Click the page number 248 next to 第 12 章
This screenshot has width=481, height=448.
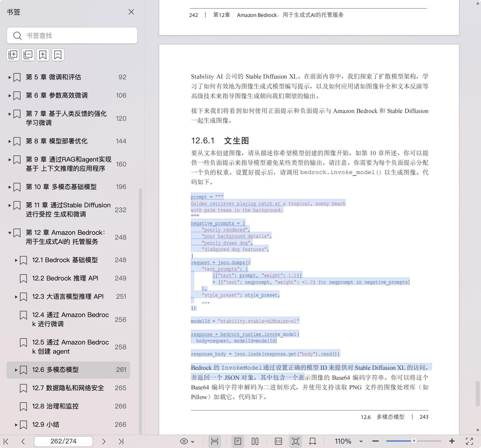coord(121,237)
